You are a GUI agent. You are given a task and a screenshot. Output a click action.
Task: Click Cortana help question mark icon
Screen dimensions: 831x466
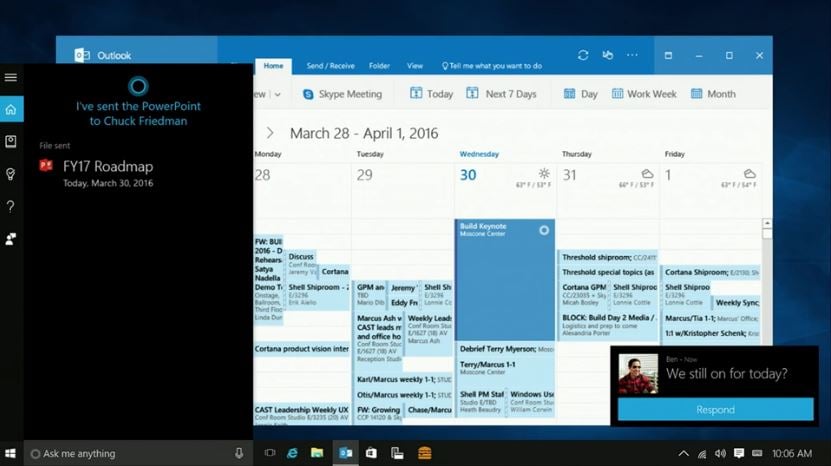11,206
